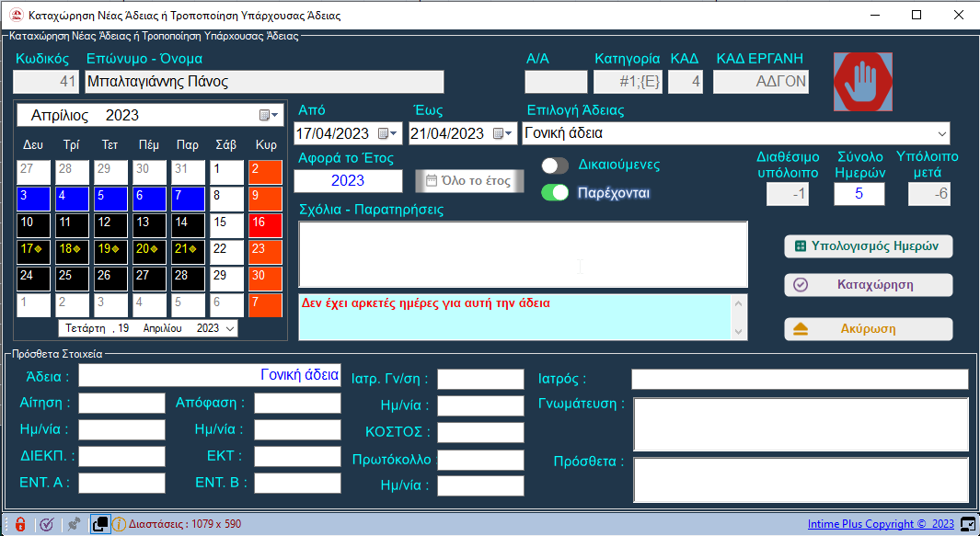Click the orange info icon near Διαστάσεις
Viewport: 980px width, 536px height.
tap(119, 524)
